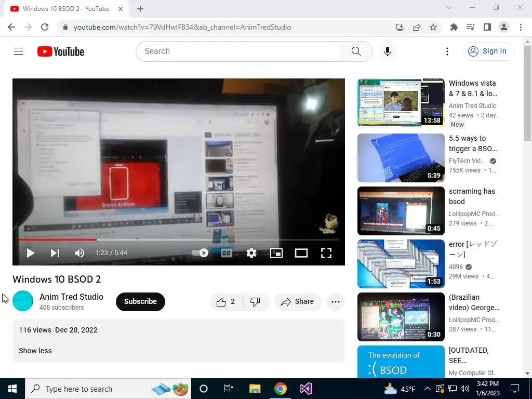Viewport: 532px width, 399px height.
Task: Click the install app icon in address bar
Action: pos(400,27)
